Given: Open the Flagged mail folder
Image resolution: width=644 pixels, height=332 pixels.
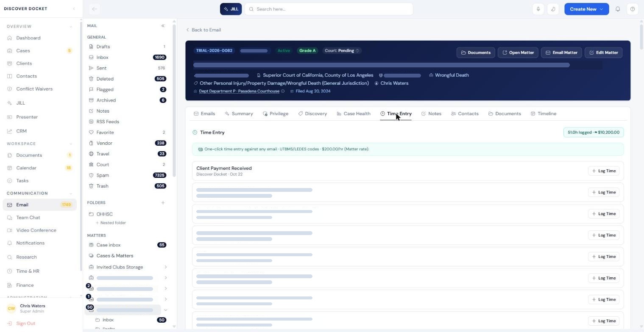Looking at the screenshot, I should [127, 90].
